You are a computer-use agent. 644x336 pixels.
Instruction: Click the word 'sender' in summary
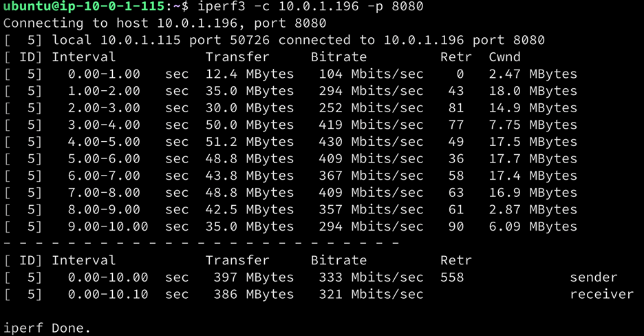pyautogui.click(x=594, y=277)
